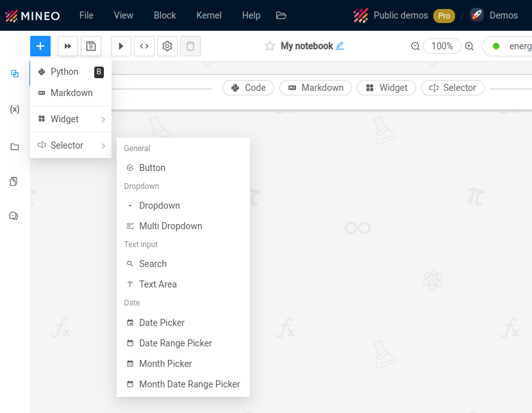532x413 pixels.
Task: Click the blue add block plus button
Action: tap(40, 46)
